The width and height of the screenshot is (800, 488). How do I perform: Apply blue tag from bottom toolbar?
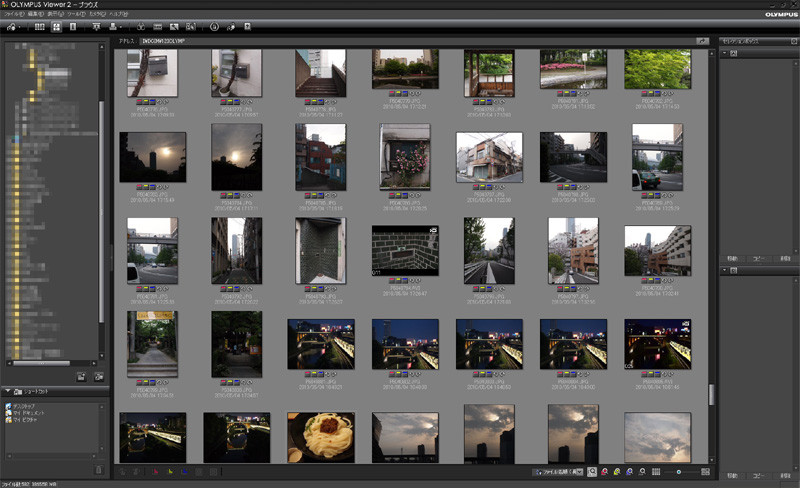click(184, 472)
